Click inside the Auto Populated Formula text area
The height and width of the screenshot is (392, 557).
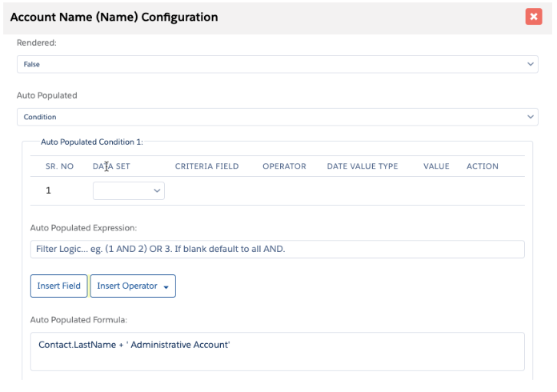click(x=277, y=351)
